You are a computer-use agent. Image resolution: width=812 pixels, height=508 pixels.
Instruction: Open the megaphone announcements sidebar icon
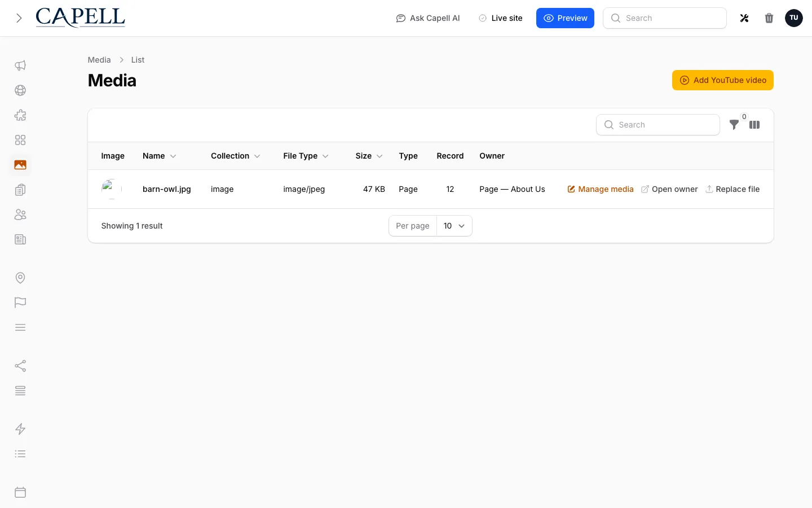coord(20,65)
